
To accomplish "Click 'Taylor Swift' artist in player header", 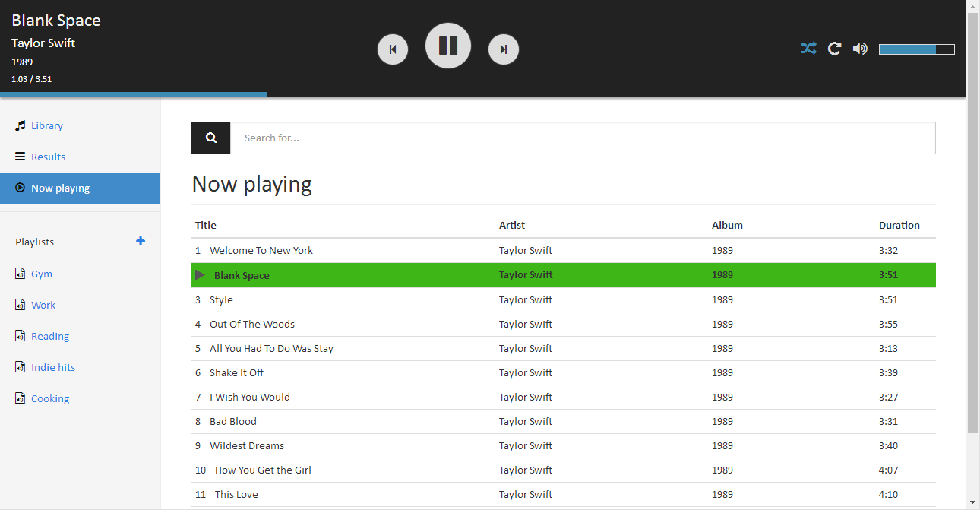I will coord(43,43).
